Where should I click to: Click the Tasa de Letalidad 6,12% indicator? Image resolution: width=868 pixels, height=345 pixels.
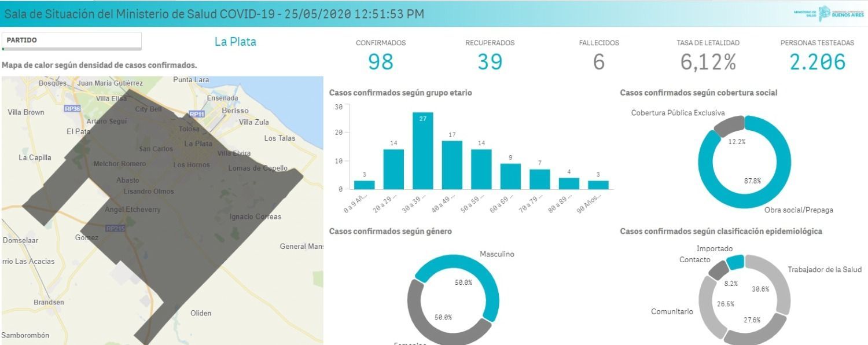(708, 61)
